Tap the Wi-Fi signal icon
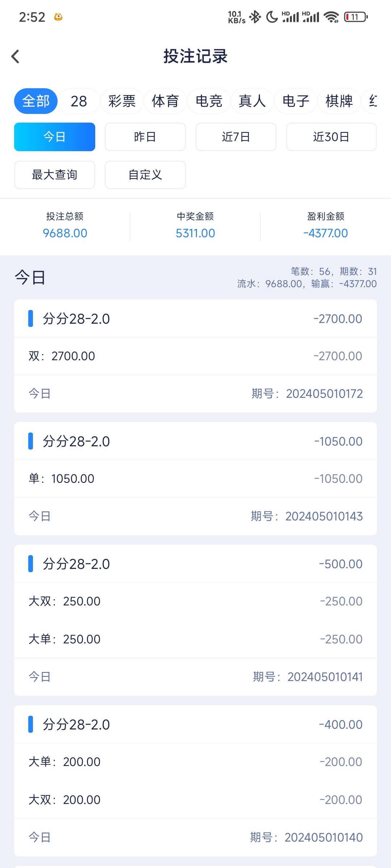391x868 pixels. coord(331,17)
